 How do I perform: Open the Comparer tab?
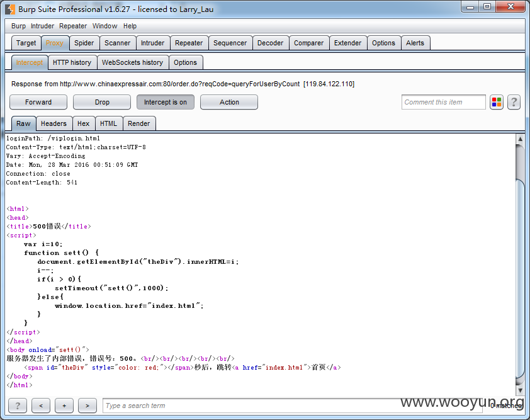click(x=308, y=43)
